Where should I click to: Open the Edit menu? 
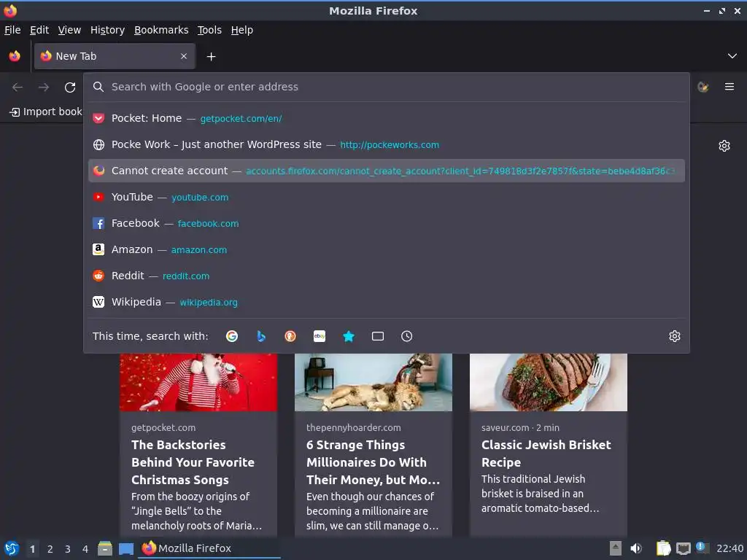coord(39,30)
